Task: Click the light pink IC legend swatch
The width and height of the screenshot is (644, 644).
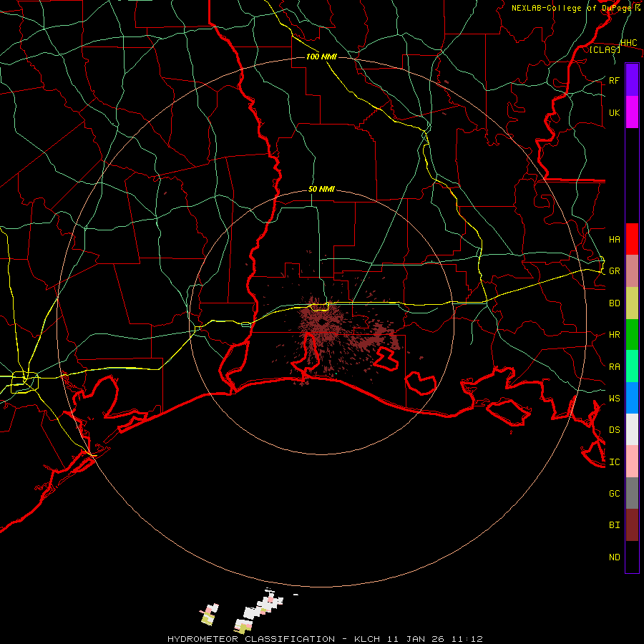Action: (x=632, y=462)
